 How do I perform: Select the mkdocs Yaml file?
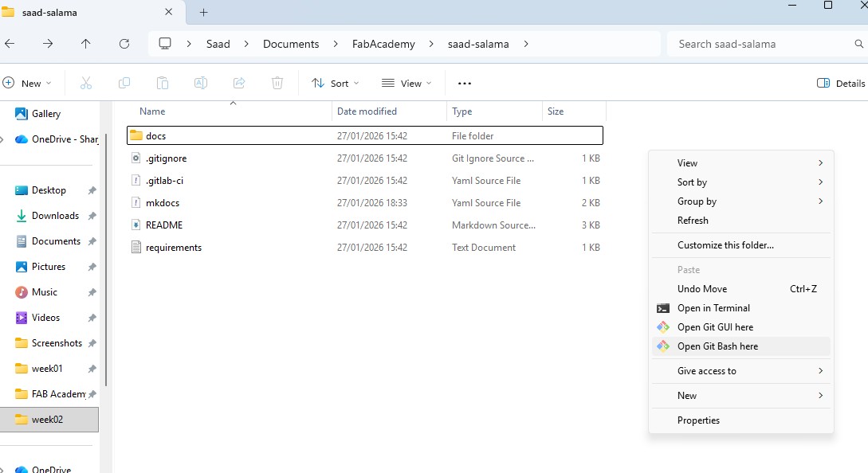pos(365,203)
